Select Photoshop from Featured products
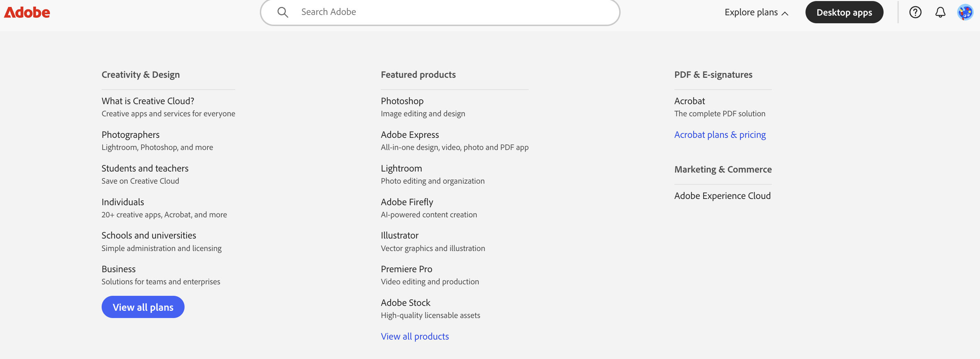The width and height of the screenshot is (980, 359). click(402, 101)
